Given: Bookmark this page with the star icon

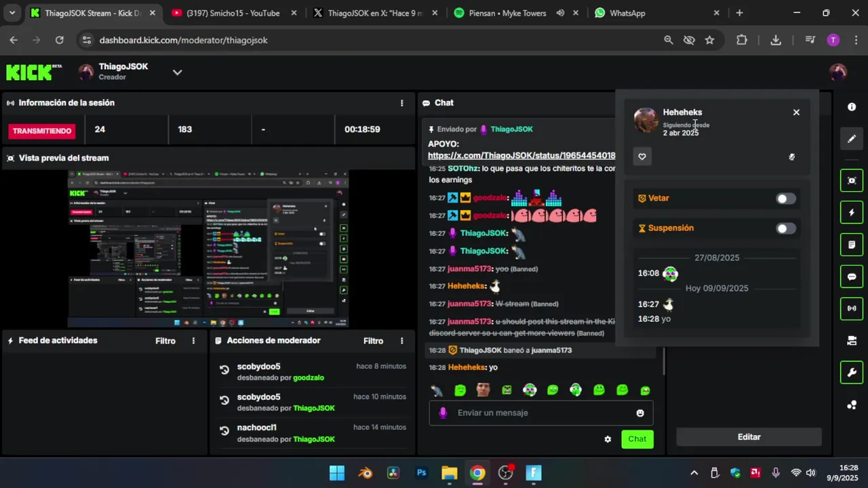Looking at the screenshot, I should click(709, 40).
